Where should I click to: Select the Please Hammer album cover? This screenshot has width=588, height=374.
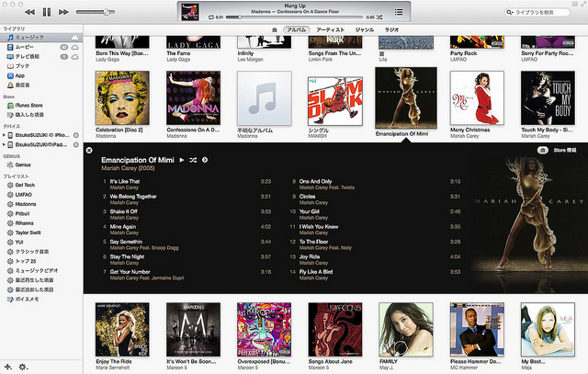point(477,329)
